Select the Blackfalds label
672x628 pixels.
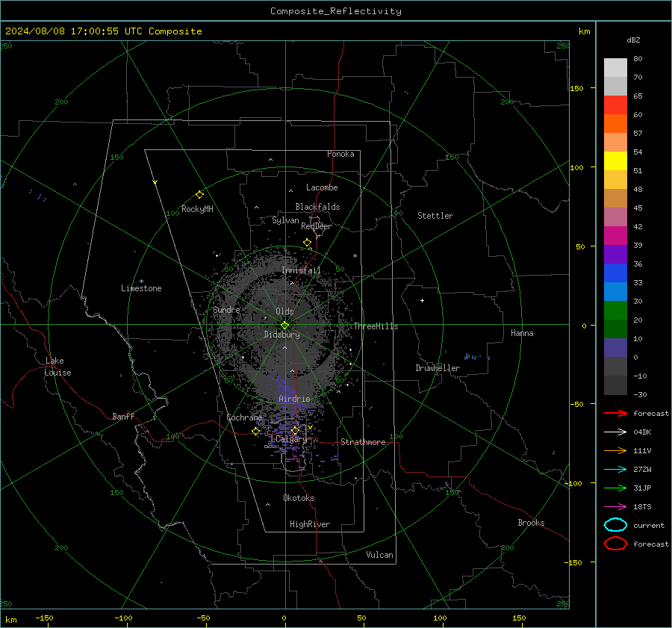317,207
